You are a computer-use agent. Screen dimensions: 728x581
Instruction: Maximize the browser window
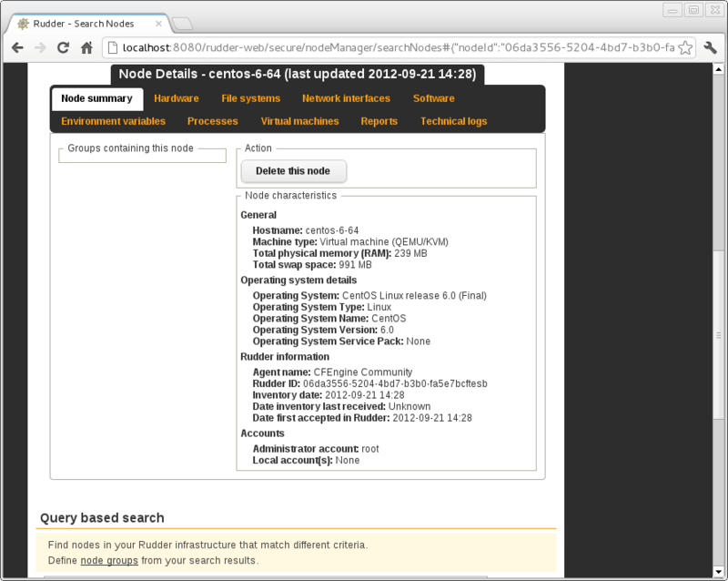[x=693, y=10]
